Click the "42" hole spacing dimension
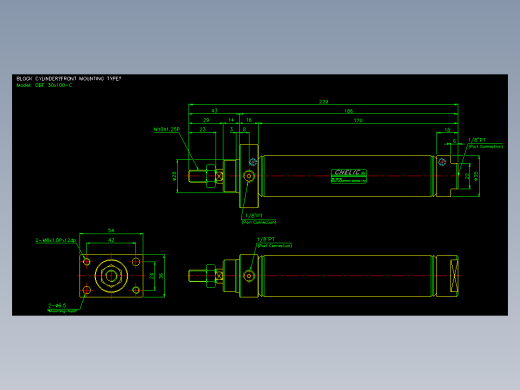 [111, 240]
